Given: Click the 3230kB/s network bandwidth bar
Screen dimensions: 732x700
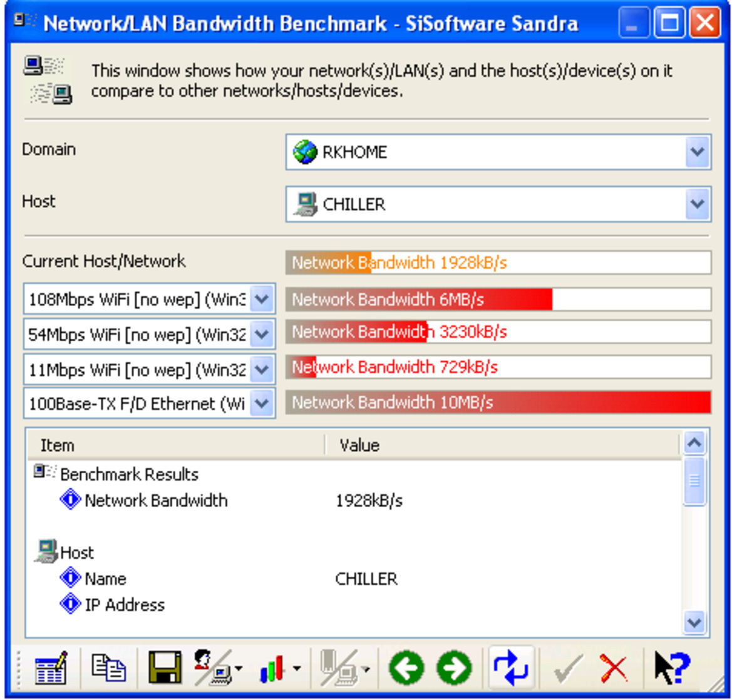Looking at the screenshot, I should click(498, 332).
